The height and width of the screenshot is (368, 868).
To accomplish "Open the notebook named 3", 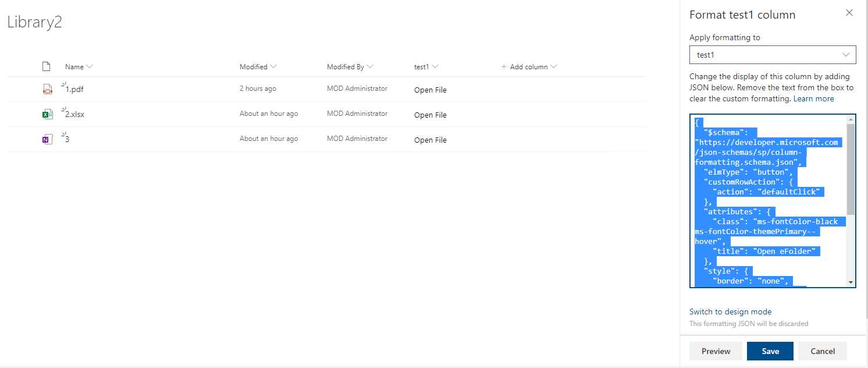I will (x=67, y=139).
